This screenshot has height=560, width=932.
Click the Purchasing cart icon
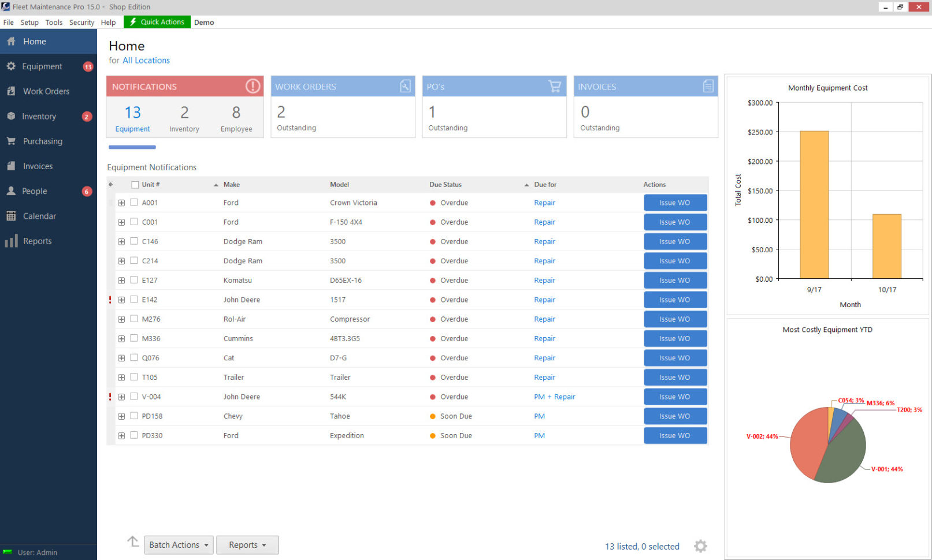point(12,141)
